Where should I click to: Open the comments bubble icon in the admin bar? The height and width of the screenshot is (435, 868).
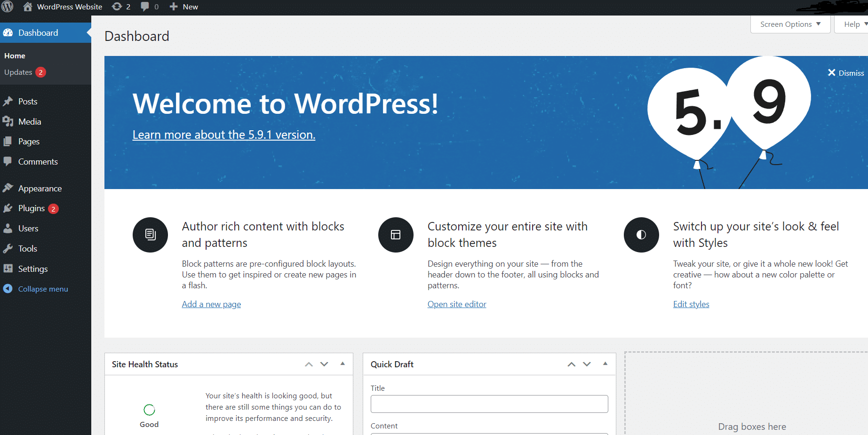[x=145, y=7]
